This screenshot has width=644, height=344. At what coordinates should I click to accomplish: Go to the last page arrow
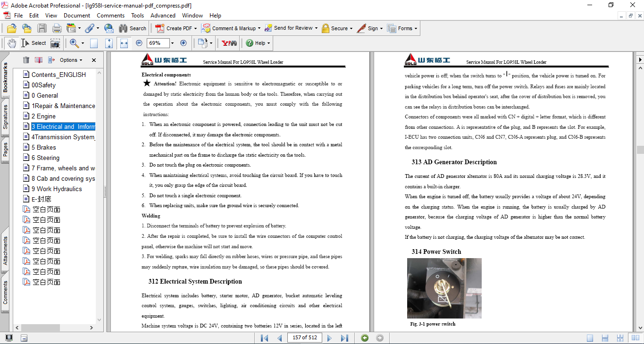(344, 338)
